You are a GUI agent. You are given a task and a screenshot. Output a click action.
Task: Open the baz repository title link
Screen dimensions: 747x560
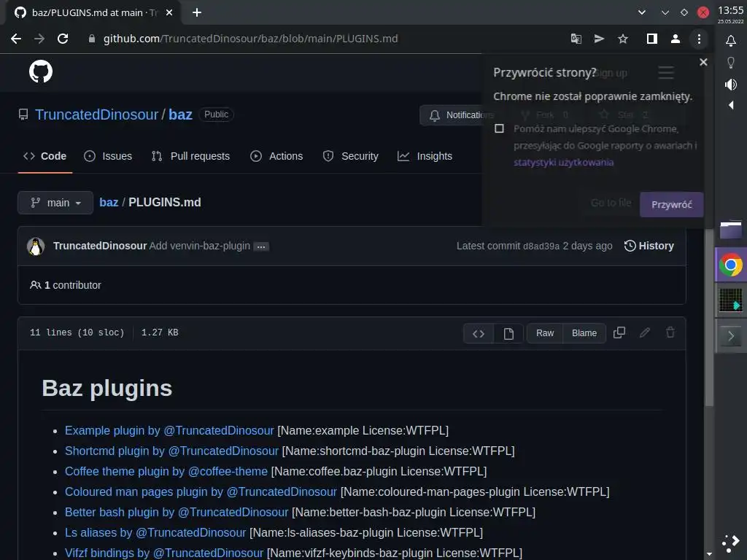point(181,114)
